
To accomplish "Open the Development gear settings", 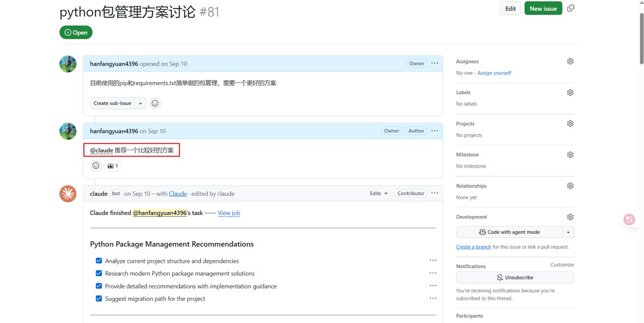I will pyautogui.click(x=570, y=217).
